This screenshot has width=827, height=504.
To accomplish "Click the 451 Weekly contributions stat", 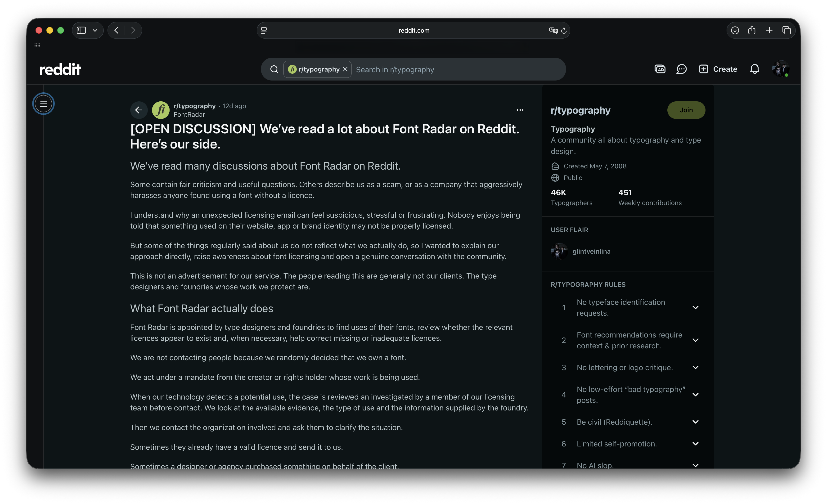I will (650, 197).
